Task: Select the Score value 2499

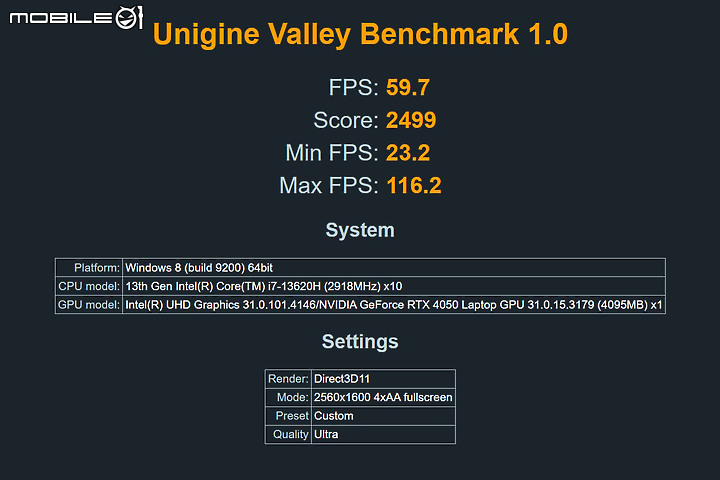Action: click(411, 120)
